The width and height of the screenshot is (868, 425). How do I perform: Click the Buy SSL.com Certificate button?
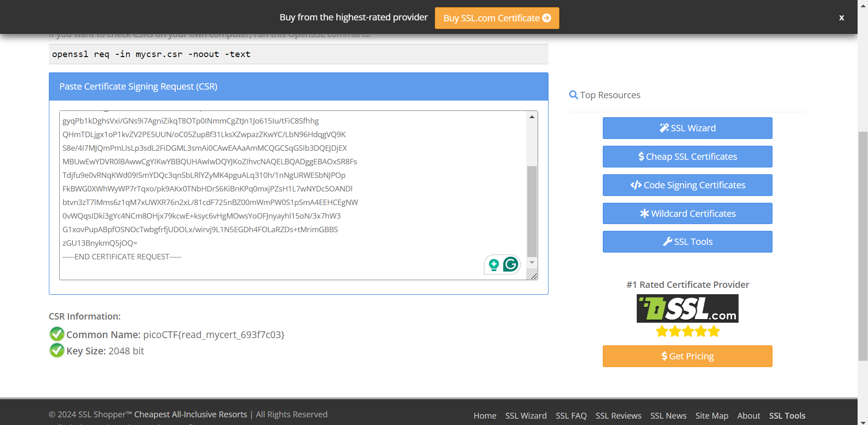coord(497,18)
